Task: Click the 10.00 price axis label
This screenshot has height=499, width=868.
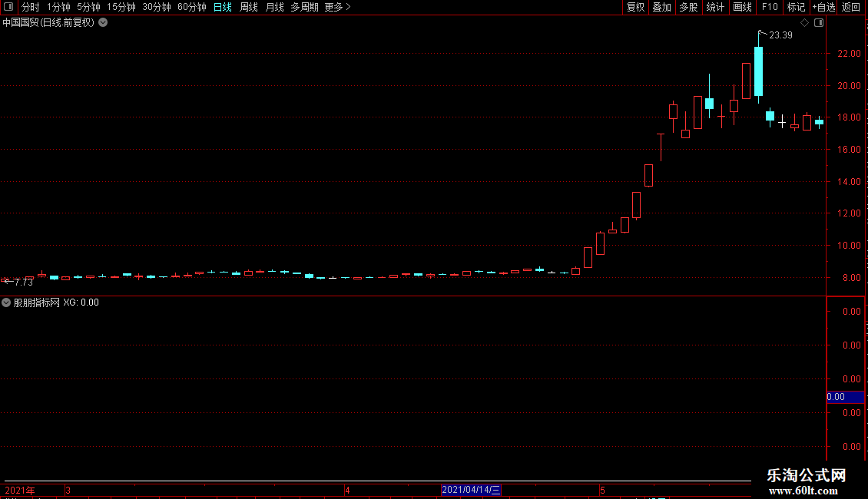Action: [849, 246]
